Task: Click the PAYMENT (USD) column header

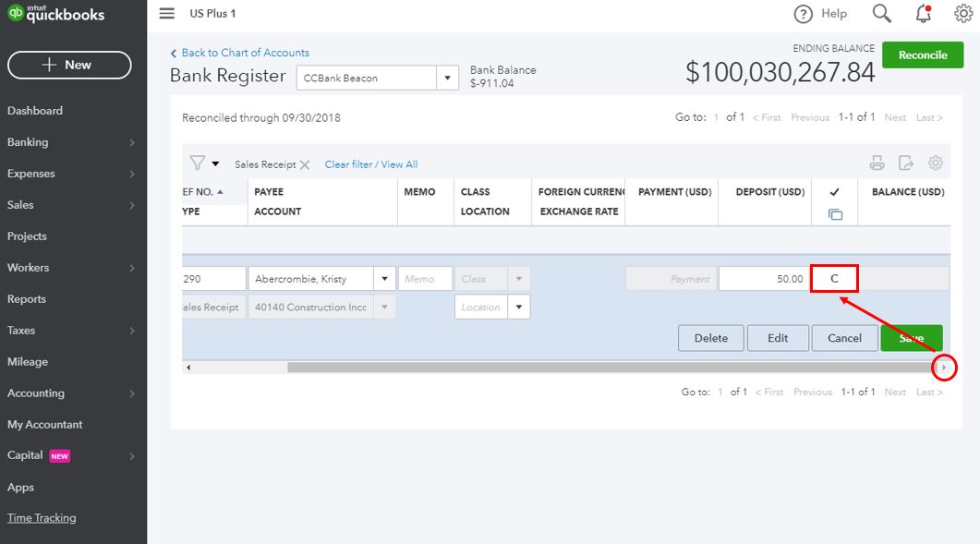Action: 675,192
